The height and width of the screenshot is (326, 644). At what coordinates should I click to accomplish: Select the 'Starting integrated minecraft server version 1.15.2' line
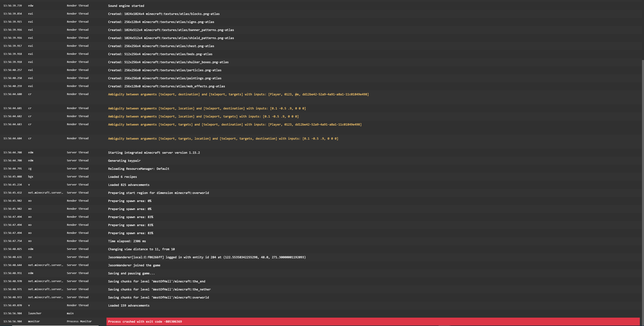(154, 153)
